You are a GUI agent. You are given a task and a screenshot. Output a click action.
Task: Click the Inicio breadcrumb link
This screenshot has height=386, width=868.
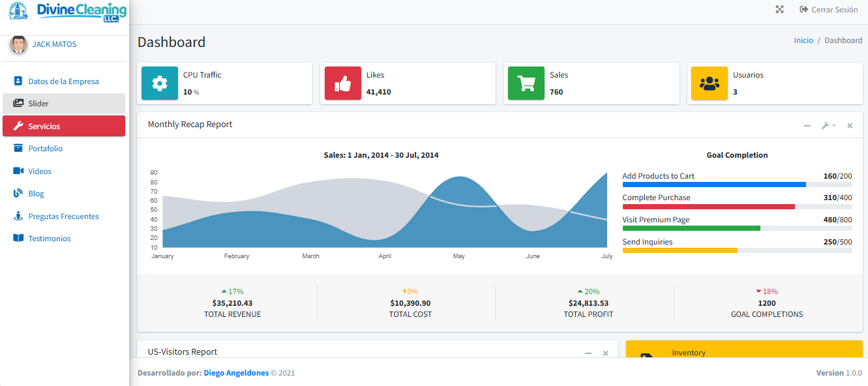click(803, 40)
